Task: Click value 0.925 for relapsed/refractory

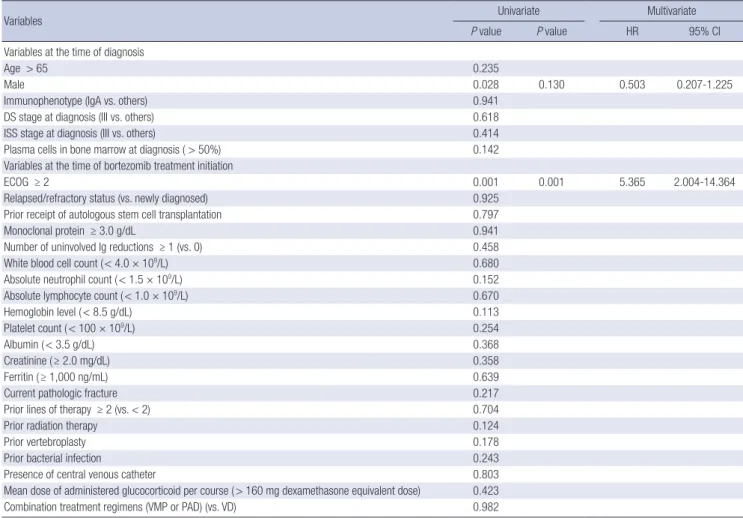Action: point(486,198)
